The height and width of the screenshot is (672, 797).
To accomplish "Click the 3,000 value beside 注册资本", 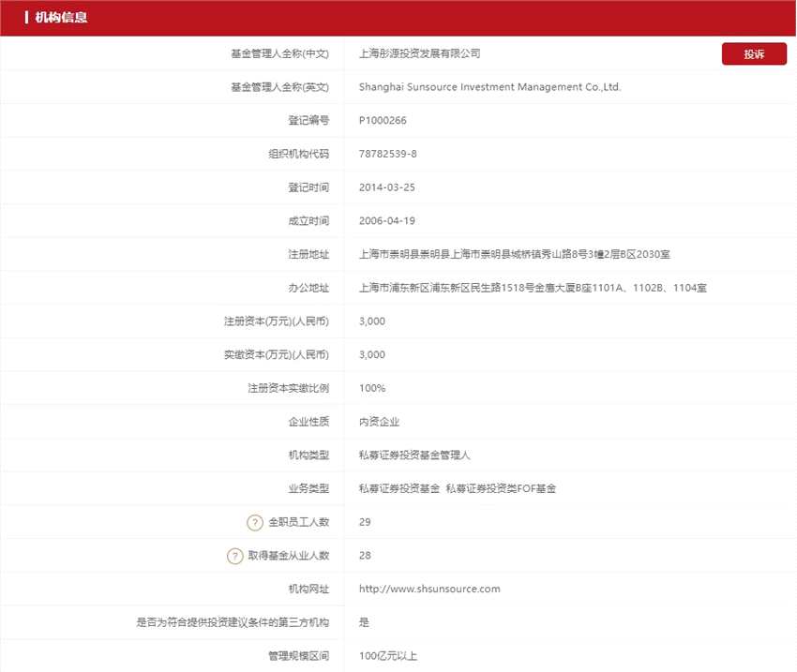I will (372, 321).
